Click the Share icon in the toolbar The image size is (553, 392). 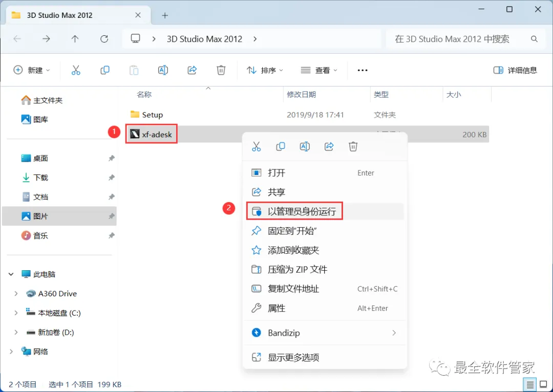click(192, 70)
